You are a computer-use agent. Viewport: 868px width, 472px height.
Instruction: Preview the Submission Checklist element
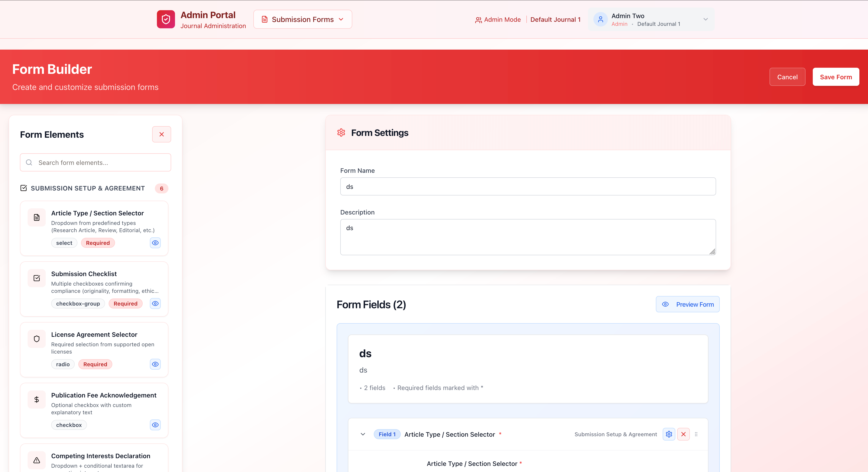155,303
